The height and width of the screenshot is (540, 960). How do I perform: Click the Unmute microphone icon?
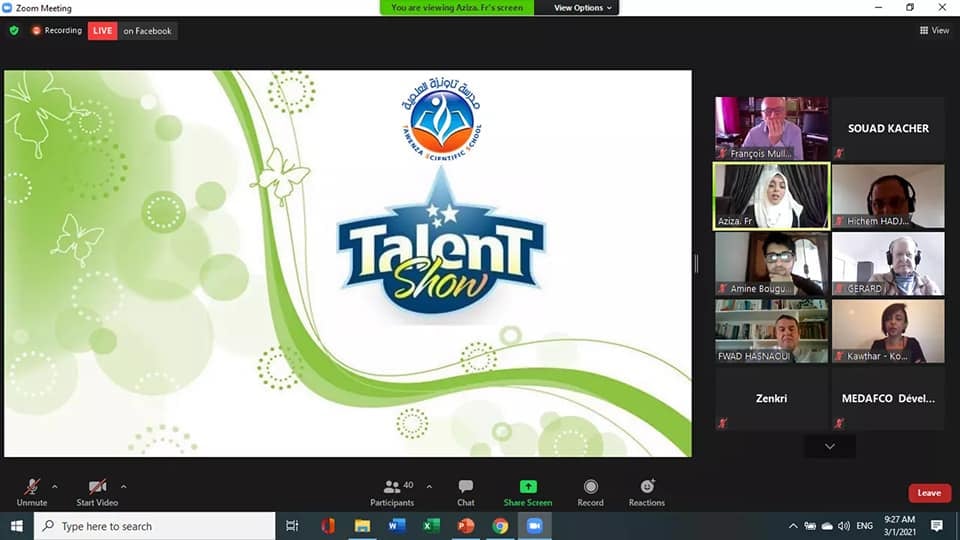(x=32, y=487)
